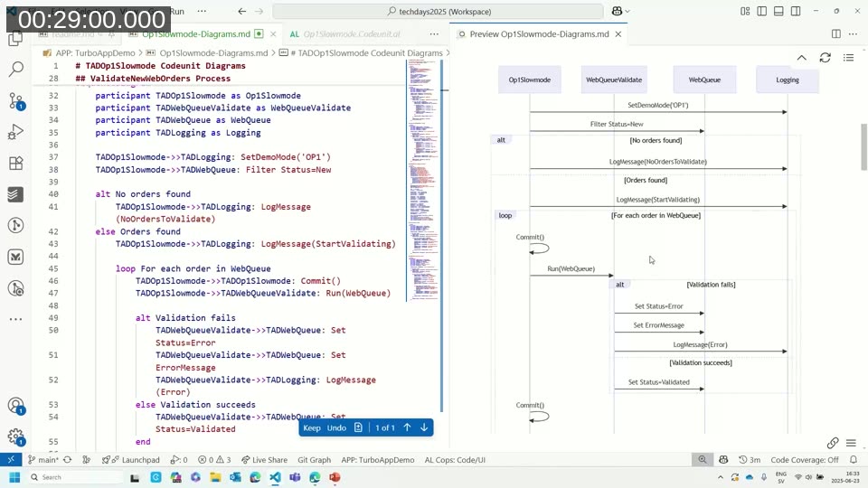Open Windows Start menu
This screenshot has height=488, width=868.
click(14, 477)
